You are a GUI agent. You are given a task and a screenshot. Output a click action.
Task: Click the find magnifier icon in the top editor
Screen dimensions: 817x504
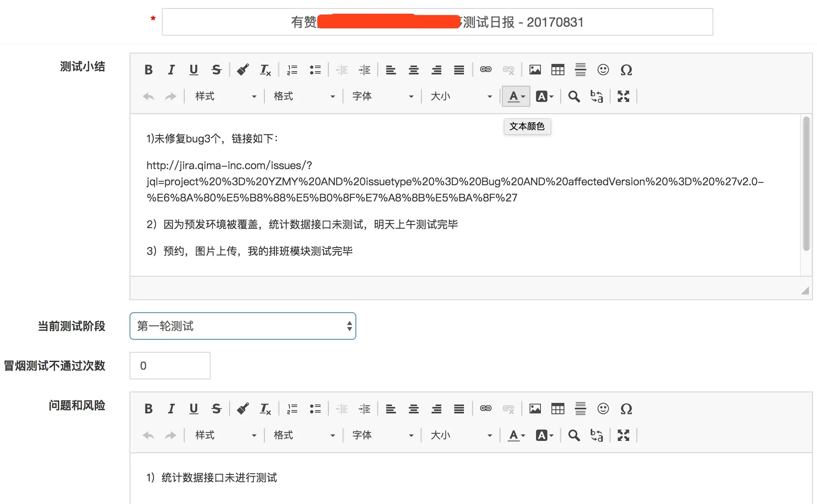[574, 96]
